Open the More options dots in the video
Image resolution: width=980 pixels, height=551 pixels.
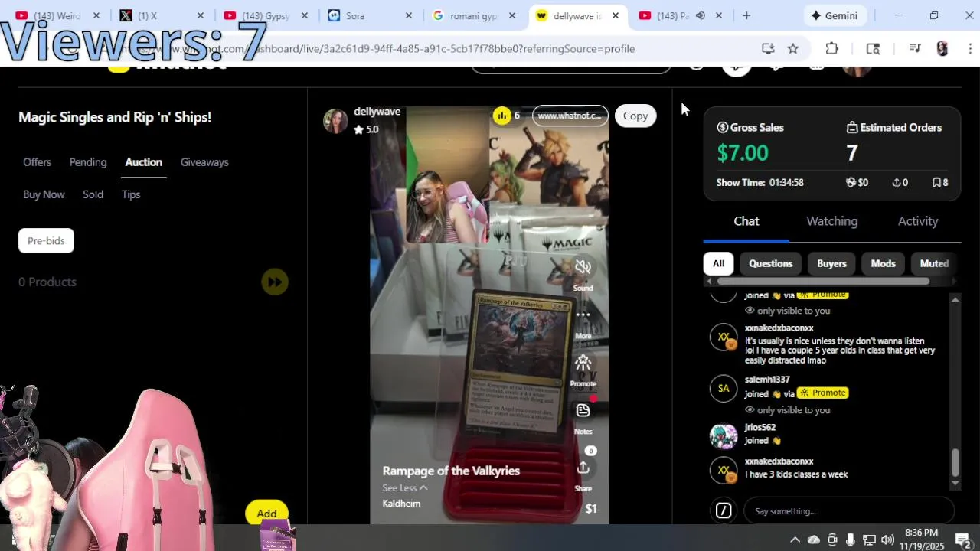[583, 315]
